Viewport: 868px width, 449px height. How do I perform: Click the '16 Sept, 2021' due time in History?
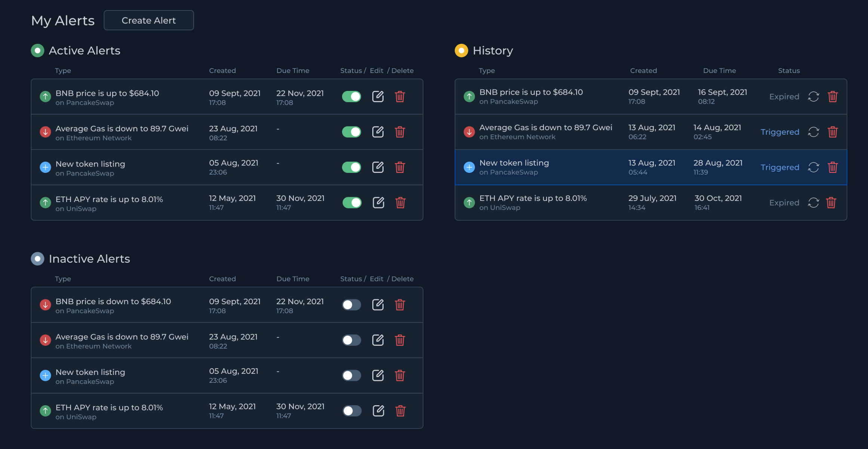pyautogui.click(x=722, y=92)
